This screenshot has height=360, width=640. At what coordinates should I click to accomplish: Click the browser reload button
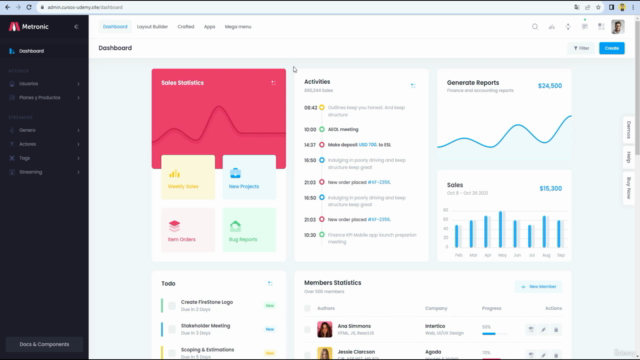click(x=29, y=7)
